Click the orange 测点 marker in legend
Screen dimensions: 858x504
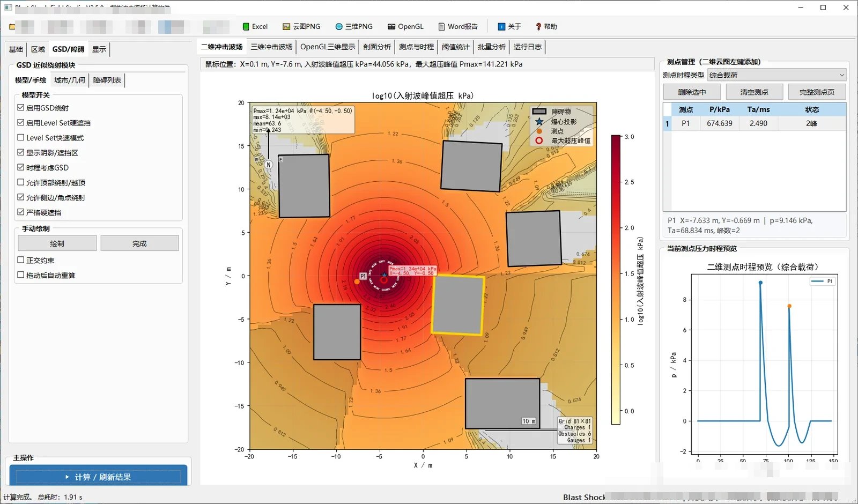point(539,131)
